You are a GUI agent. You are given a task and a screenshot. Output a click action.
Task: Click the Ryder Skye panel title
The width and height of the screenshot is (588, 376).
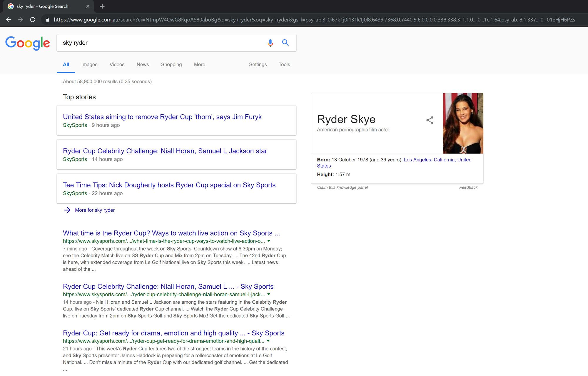click(x=346, y=119)
